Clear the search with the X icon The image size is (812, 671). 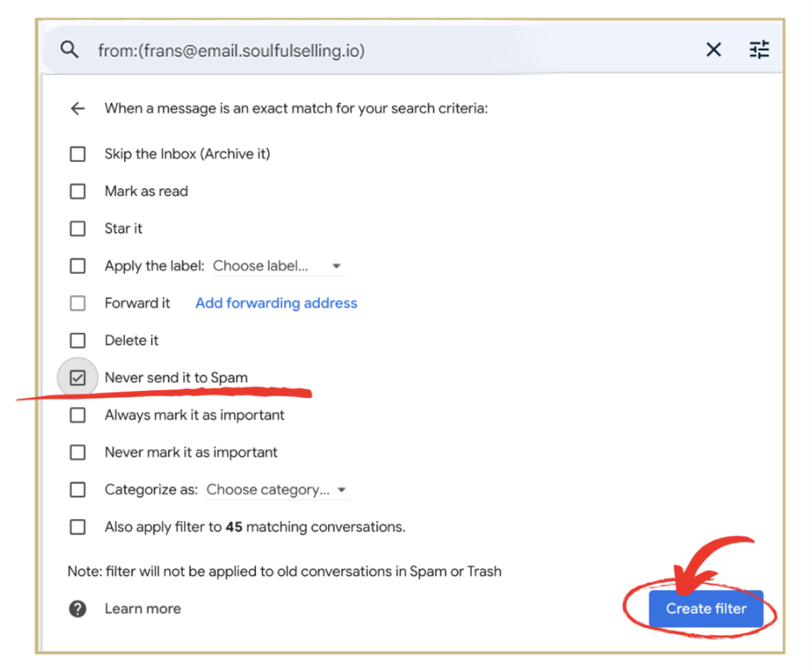[713, 50]
